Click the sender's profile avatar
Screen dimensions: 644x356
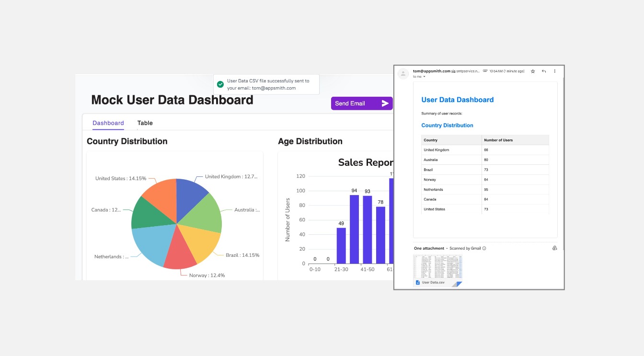point(403,73)
